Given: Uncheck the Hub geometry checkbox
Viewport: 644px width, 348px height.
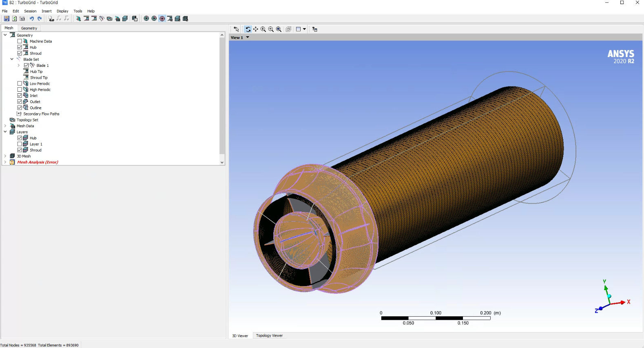Looking at the screenshot, I should tap(20, 47).
